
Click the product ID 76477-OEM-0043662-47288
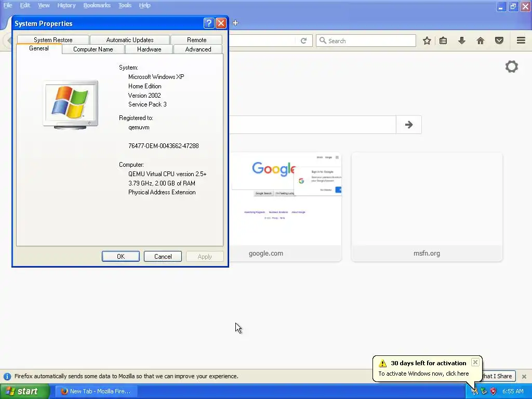coord(164,146)
